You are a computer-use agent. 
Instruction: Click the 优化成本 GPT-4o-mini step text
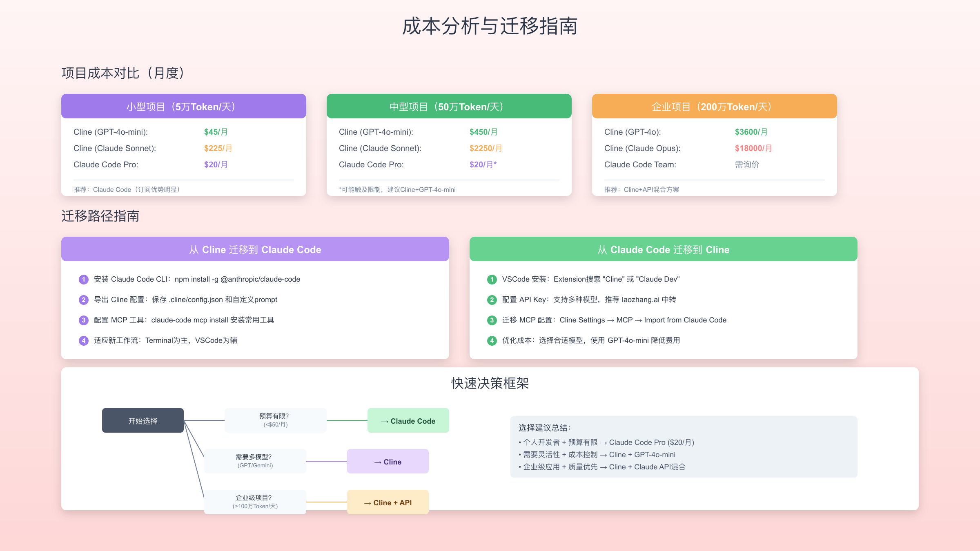[591, 340]
